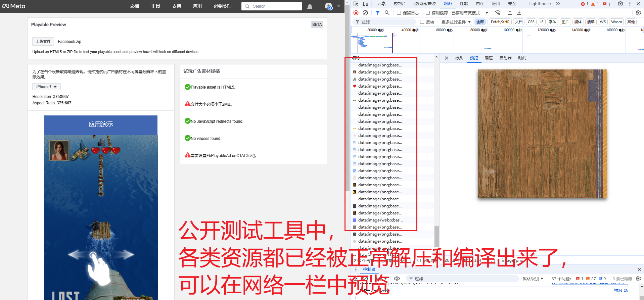Image resolution: width=644 pixels, height=300 pixels.
Task: Switch to the 控制台 DevTools tab
Action: point(400,4)
